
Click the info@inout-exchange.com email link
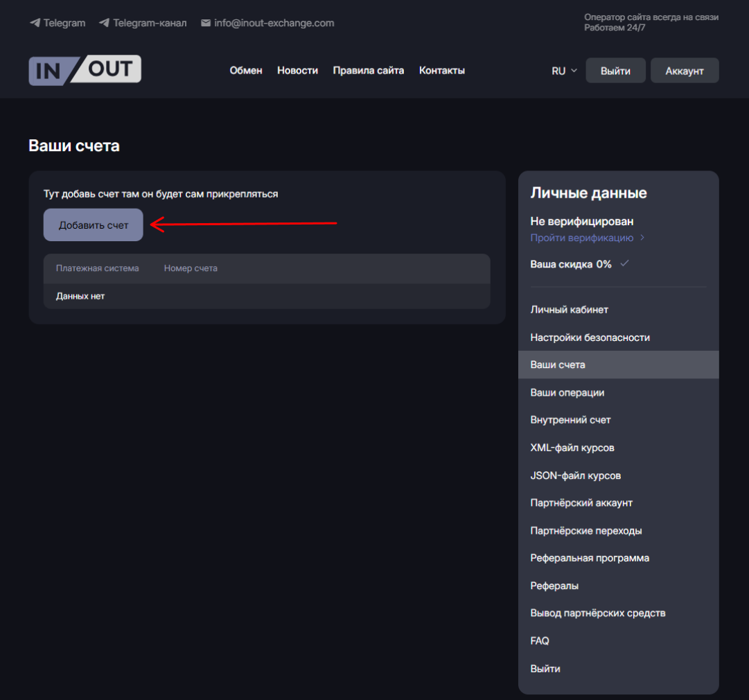click(267, 23)
